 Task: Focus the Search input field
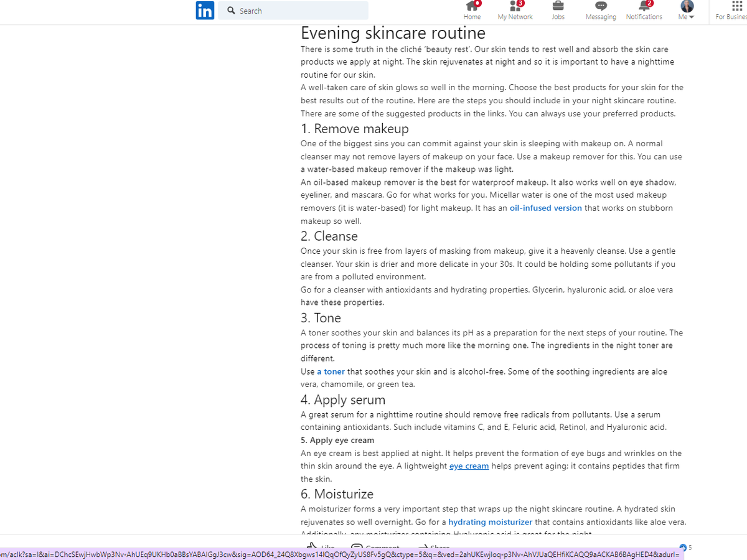[x=293, y=11]
